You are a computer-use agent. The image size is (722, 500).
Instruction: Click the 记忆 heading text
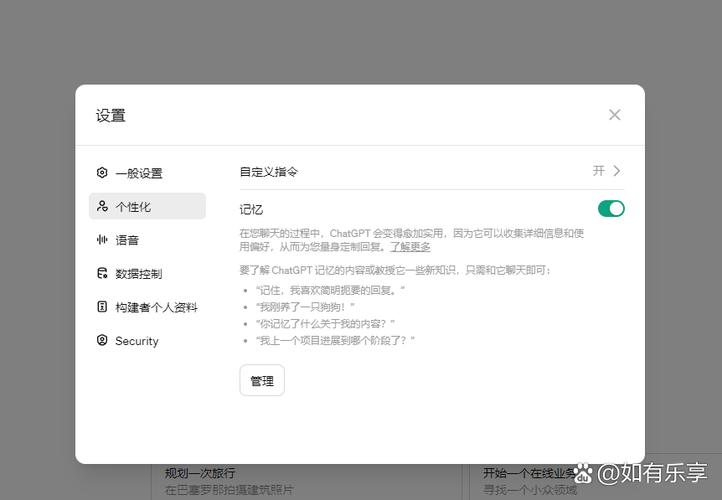(251, 209)
